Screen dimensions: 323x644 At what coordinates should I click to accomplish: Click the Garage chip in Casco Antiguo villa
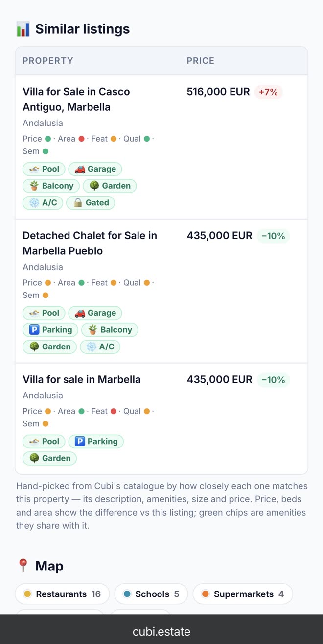tap(95, 169)
